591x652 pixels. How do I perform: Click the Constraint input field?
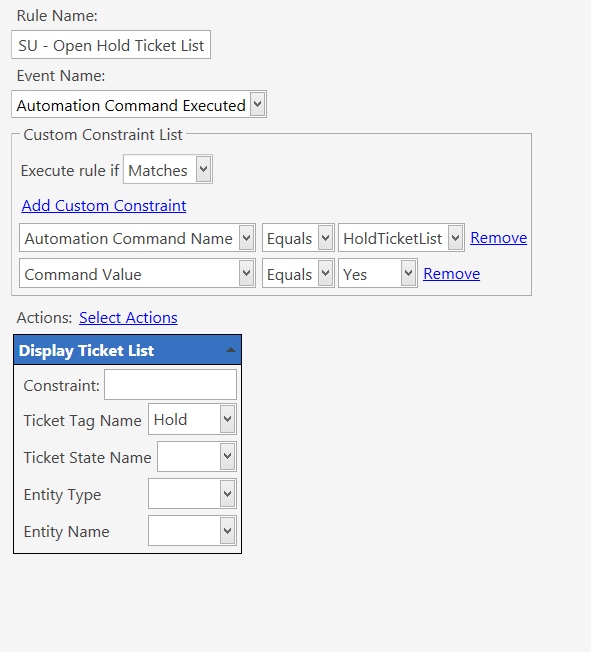[x=171, y=385]
